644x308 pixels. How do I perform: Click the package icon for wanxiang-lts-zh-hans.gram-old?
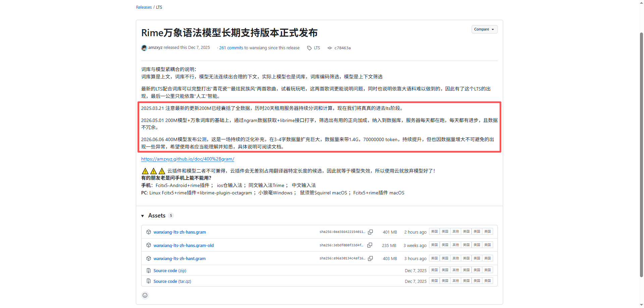click(149, 245)
